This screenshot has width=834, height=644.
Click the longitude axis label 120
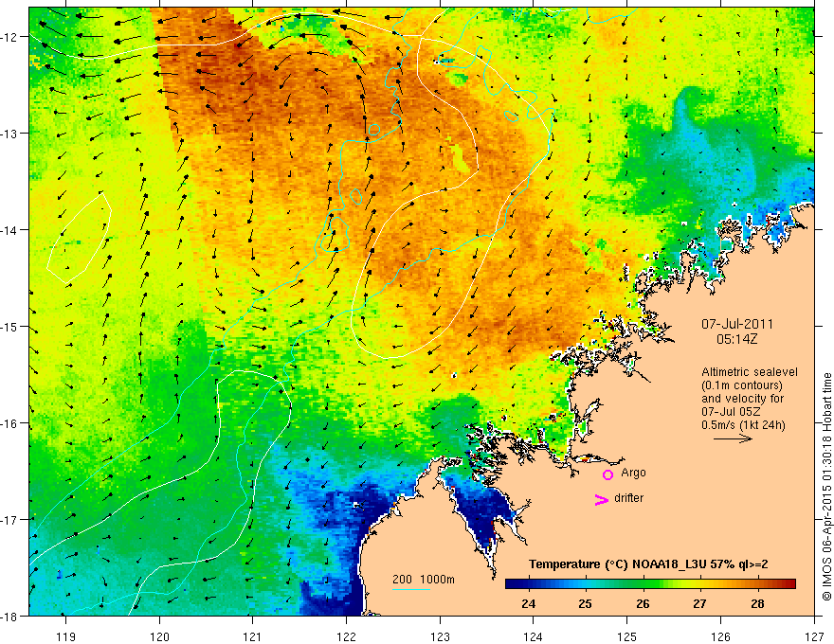[x=159, y=636]
